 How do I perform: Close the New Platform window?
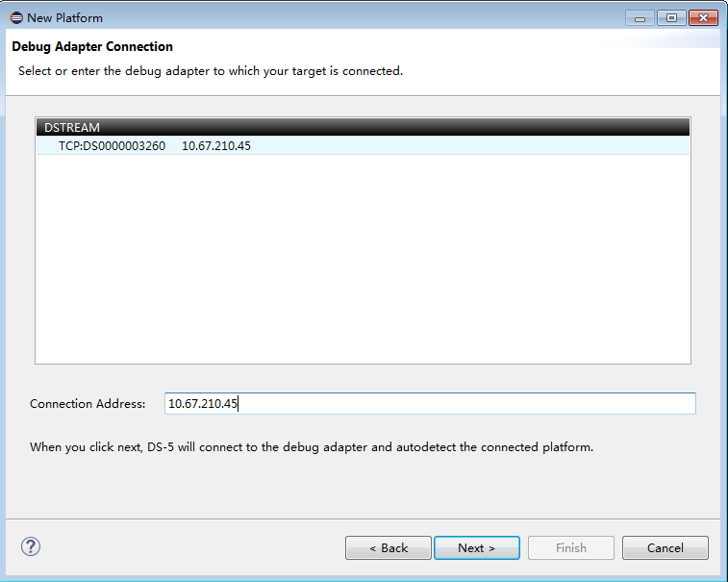coord(703,18)
